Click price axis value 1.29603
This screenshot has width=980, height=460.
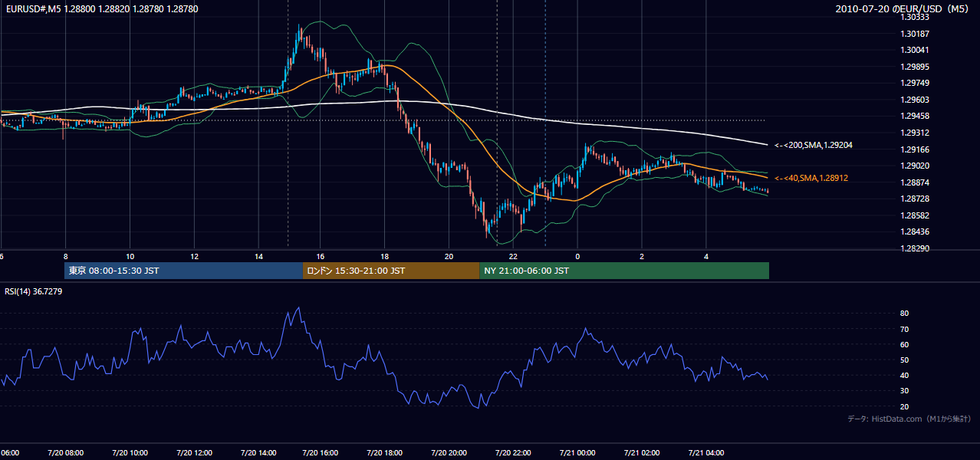915,100
